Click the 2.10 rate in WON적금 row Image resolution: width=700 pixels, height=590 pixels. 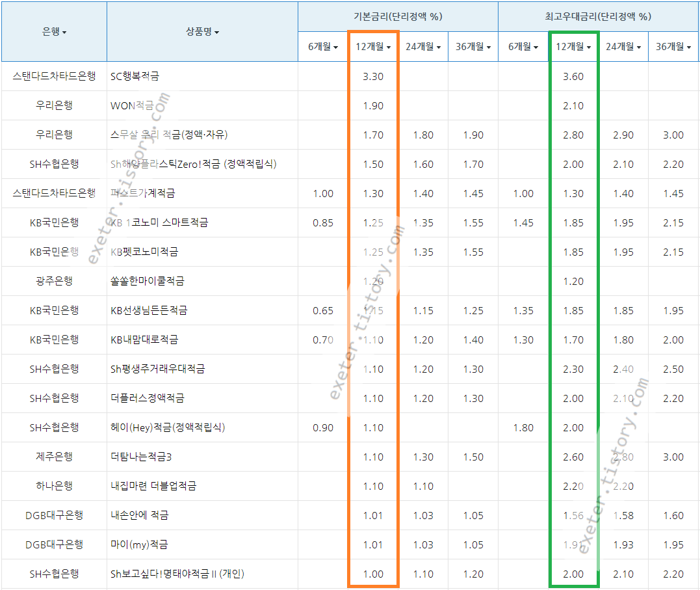click(x=573, y=106)
